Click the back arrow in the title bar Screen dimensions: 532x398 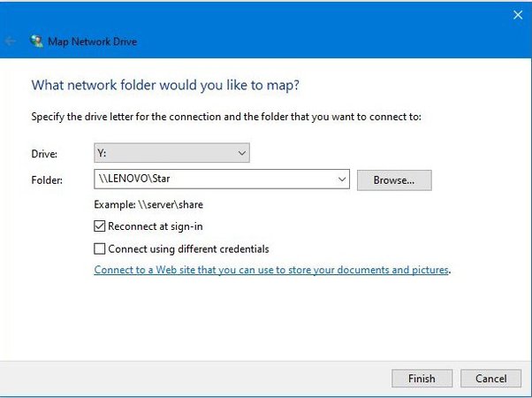pyautogui.click(x=11, y=41)
